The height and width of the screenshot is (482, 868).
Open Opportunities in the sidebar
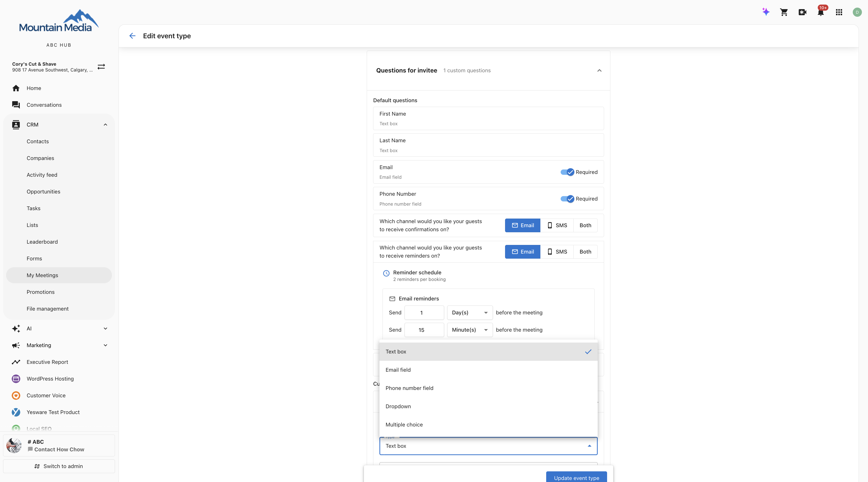pyautogui.click(x=43, y=191)
